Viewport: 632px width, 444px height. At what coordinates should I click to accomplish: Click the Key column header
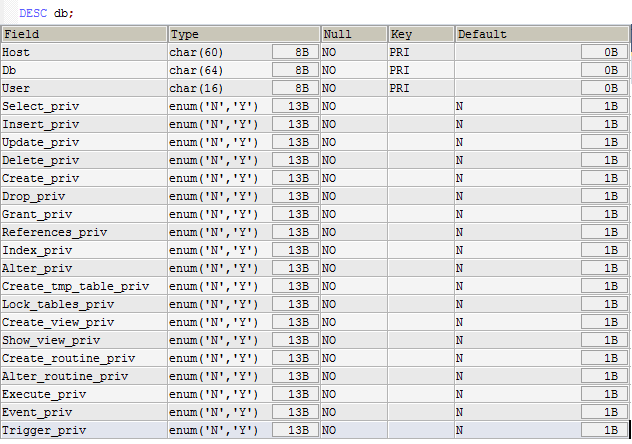[421, 34]
